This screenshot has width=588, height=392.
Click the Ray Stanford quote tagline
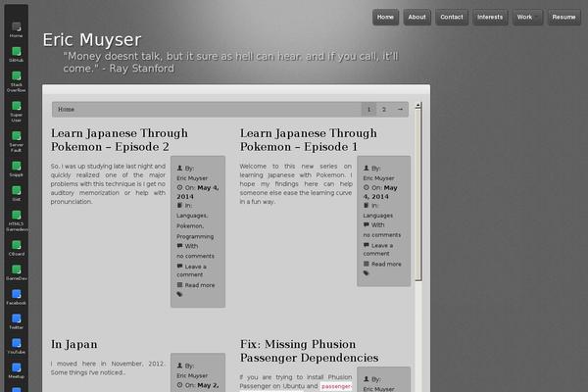(230, 63)
